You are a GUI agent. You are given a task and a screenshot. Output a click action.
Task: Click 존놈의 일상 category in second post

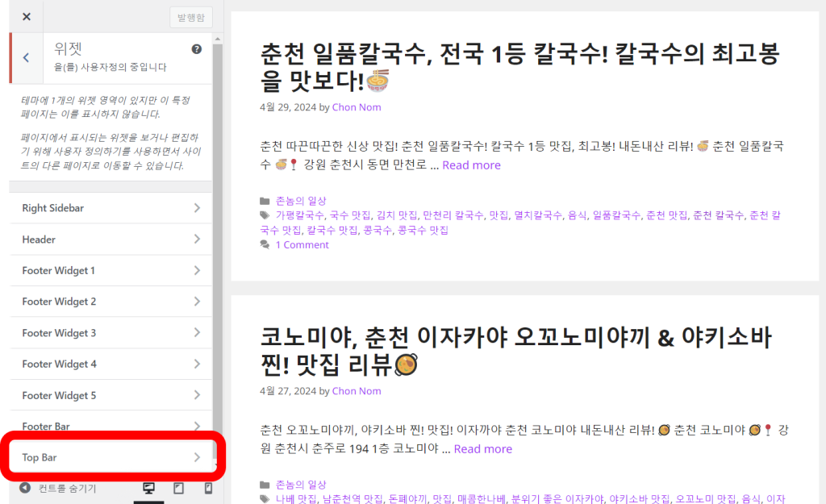[301, 485]
